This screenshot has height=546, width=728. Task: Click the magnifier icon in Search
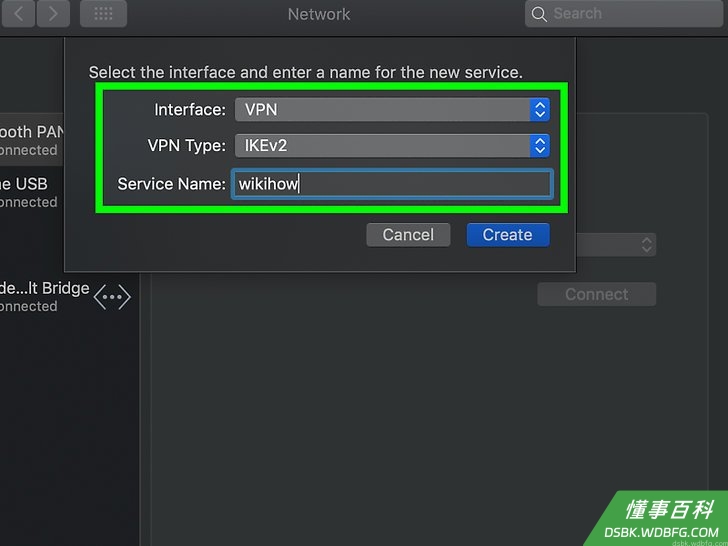pos(539,14)
